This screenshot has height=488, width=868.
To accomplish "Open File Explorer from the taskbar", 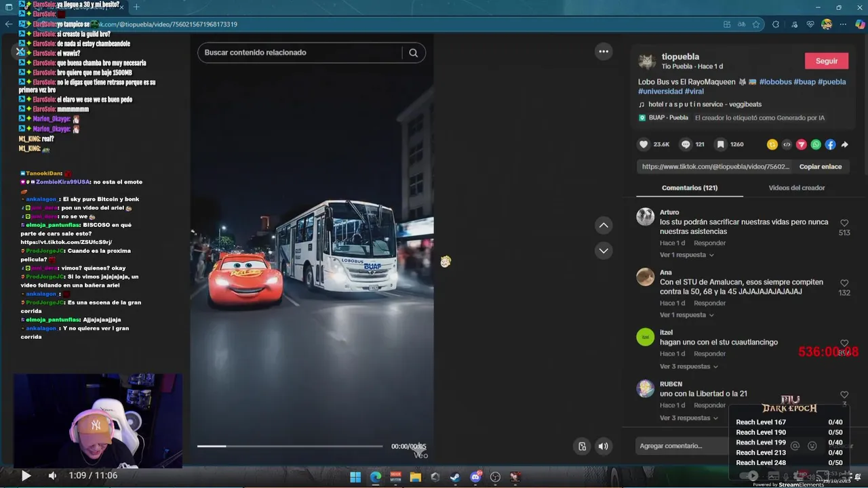I will tap(416, 477).
